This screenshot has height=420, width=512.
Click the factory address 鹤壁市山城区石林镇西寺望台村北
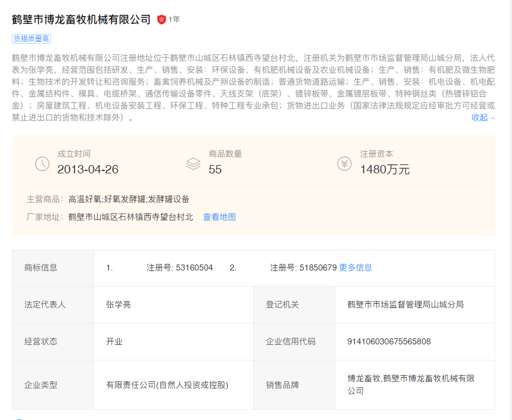pyautogui.click(x=130, y=217)
